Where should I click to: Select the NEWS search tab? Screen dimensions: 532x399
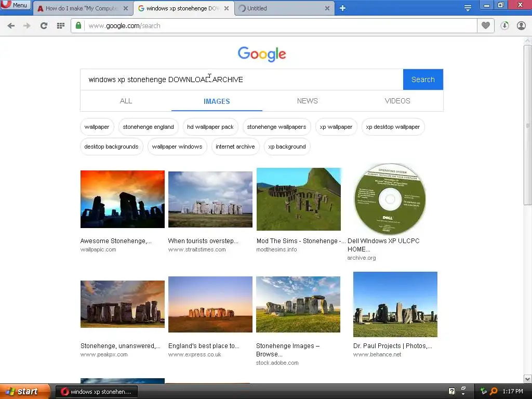[308, 101]
